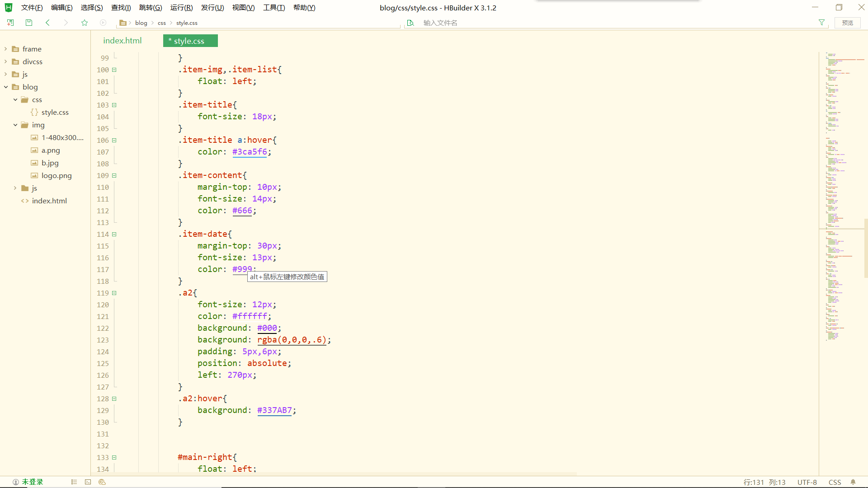The width and height of the screenshot is (868, 488).
Task: Collapse the blog folder
Action: coord(5,87)
